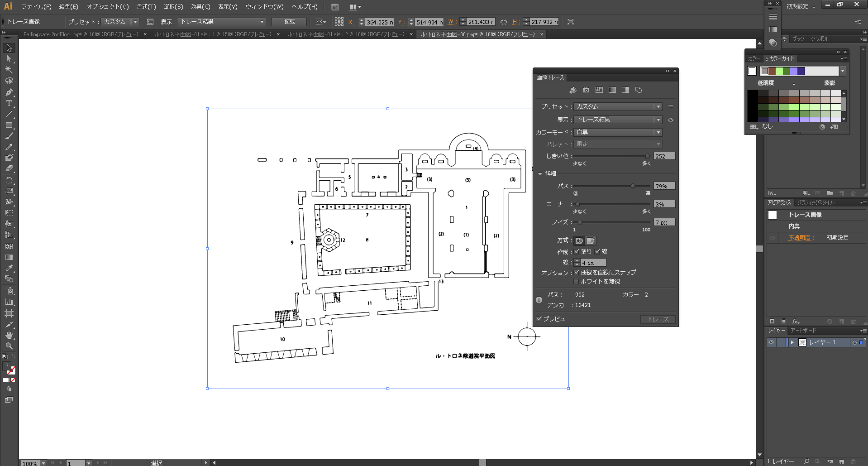The height and width of the screenshot is (466, 868).
Task: Click the トレース button in Image Trace
Action: pyautogui.click(x=658, y=319)
